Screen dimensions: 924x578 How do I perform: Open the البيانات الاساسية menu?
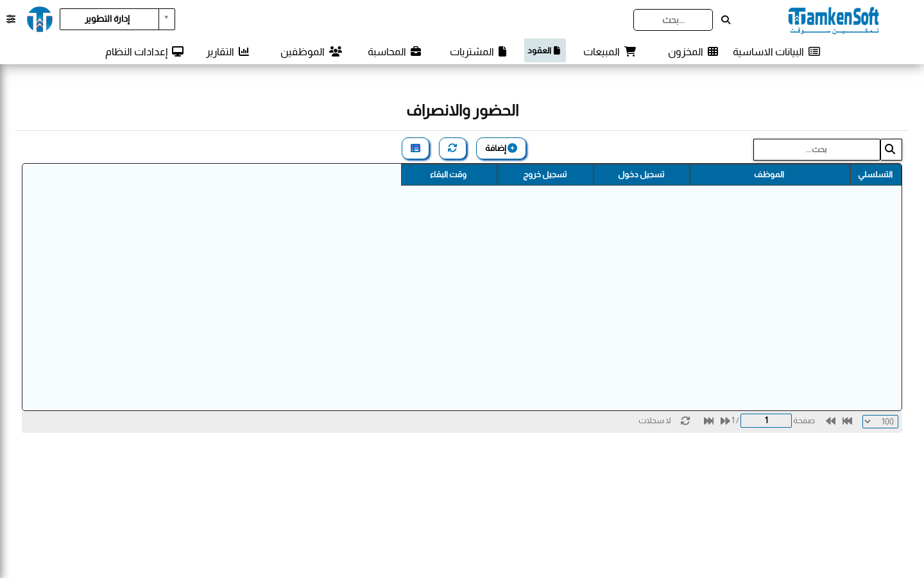click(776, 51)
